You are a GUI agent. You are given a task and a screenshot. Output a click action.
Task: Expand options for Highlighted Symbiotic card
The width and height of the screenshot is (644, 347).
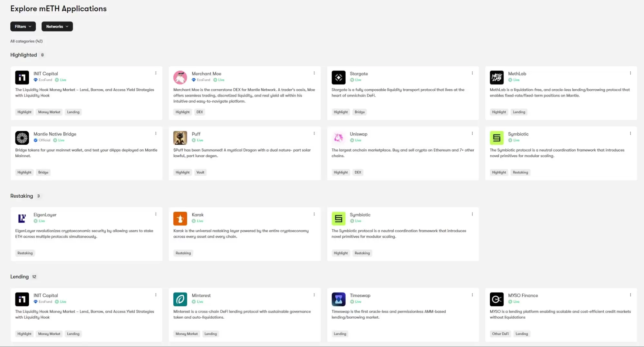[x=630, y=134]
